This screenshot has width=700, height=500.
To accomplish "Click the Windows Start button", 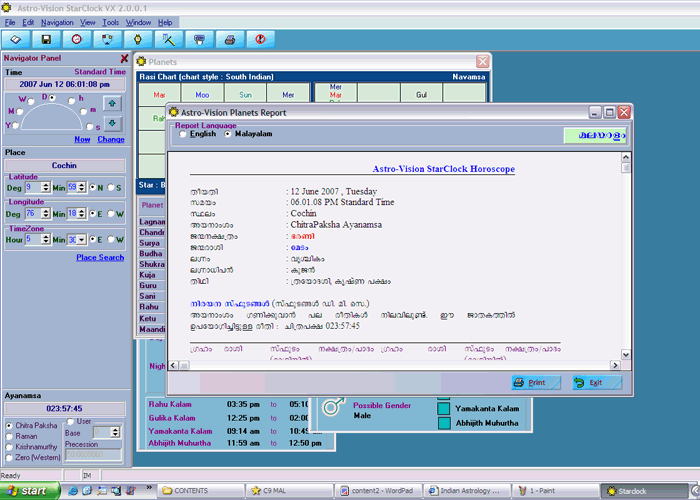I will click(29, 491).
